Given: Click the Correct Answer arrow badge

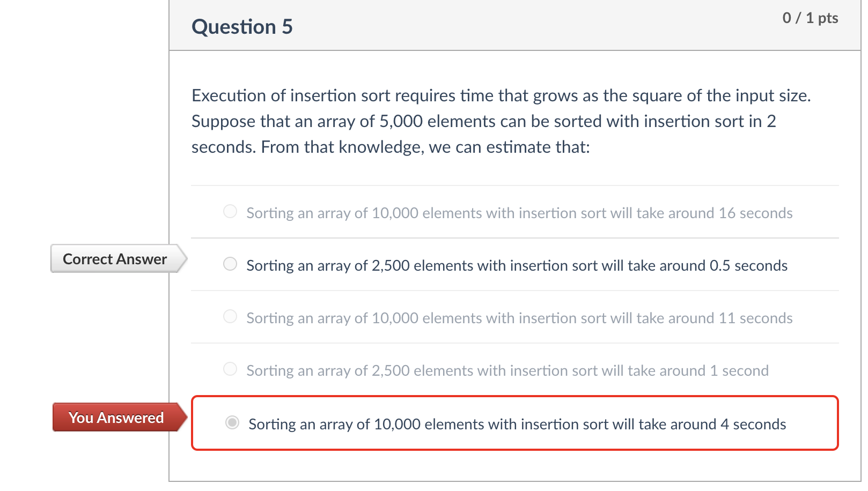Looking at the screenshot, I should click(114, 259).
